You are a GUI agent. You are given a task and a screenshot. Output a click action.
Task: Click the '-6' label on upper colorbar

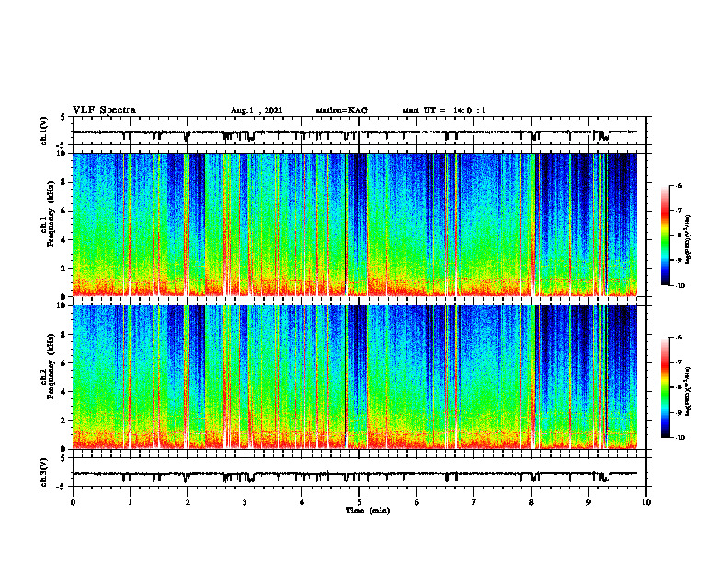pyautogui.click(x=678, y=185)
